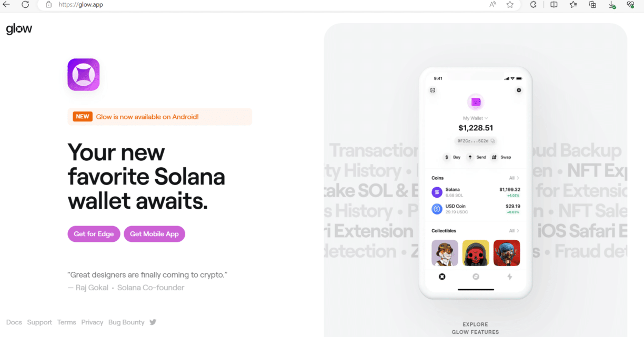Select the compass tab in the phone's bottom bar
Viewport: 644px width, 337px height.
[476, 277]
